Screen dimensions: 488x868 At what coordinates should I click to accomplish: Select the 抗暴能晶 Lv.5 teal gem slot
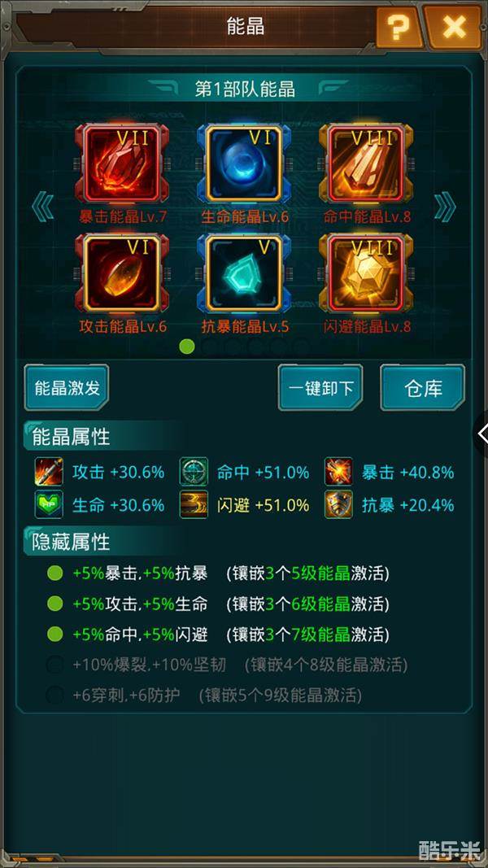pos(244,274)
